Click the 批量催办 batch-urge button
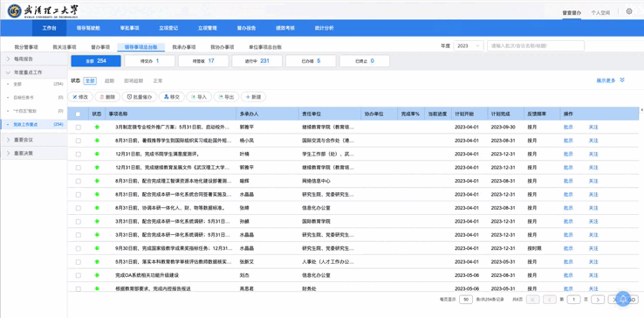 pyautogui.click(x=140, y=97)
